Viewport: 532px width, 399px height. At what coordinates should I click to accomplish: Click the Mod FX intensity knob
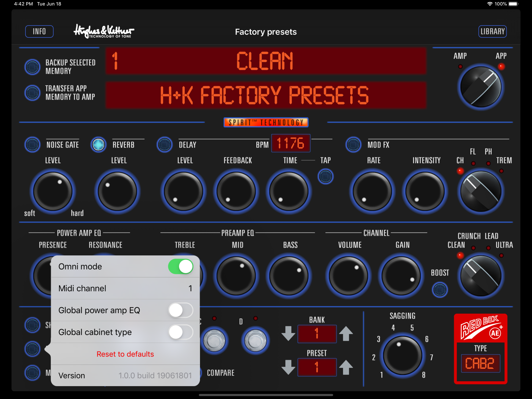point(425,191)
